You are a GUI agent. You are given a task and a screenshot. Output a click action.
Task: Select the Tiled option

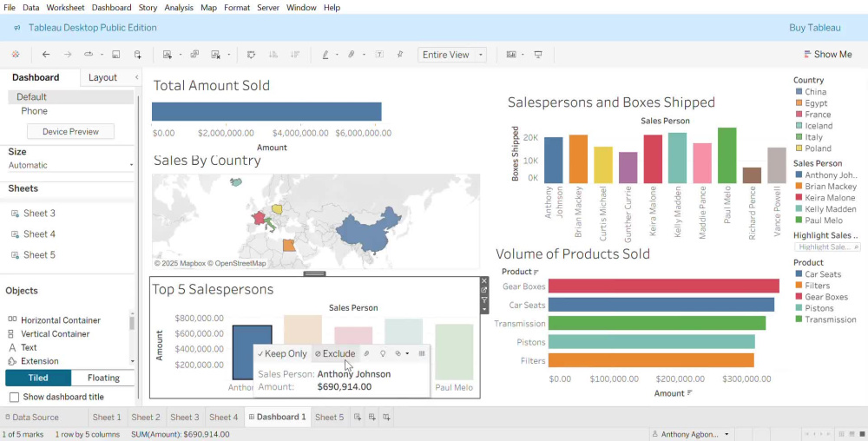(38, 378)
